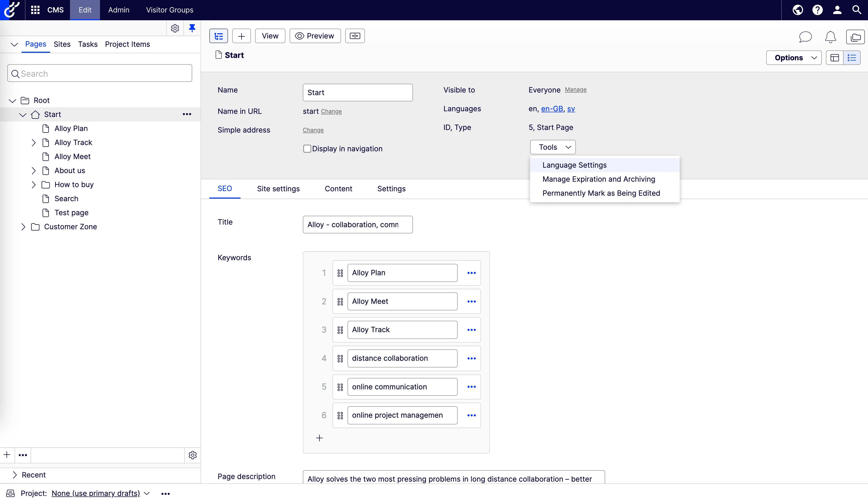This screenshot has width=868, height=498.
Task: Click the Preview button
Action: tap(315, 36)
